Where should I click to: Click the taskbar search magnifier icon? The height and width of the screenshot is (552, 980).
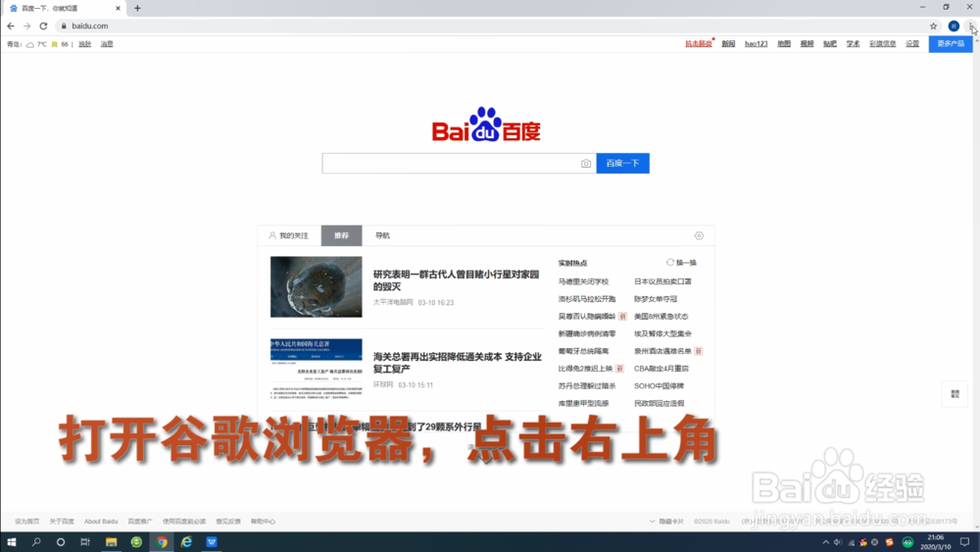pyautogui.click(x=36, y=542)
